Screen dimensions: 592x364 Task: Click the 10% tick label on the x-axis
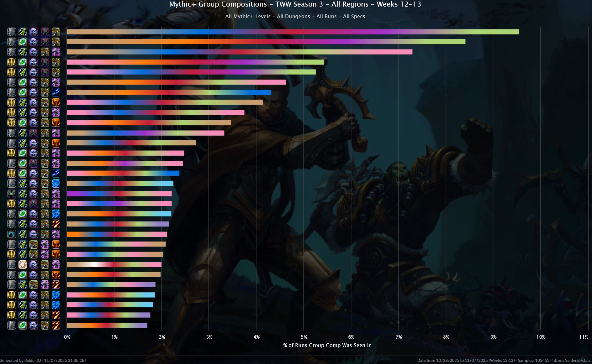click(x=541, y=337)
